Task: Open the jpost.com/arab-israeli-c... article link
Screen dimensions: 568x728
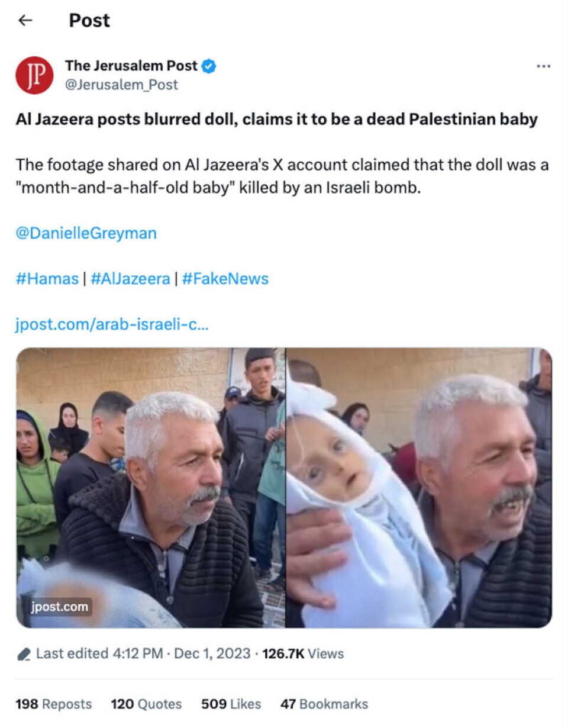Action: 112,325
